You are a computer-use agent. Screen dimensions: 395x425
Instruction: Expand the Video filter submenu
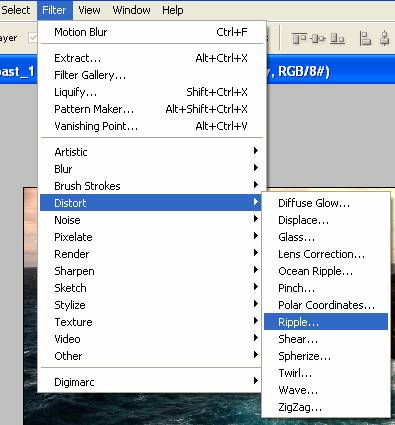[151, 339]
